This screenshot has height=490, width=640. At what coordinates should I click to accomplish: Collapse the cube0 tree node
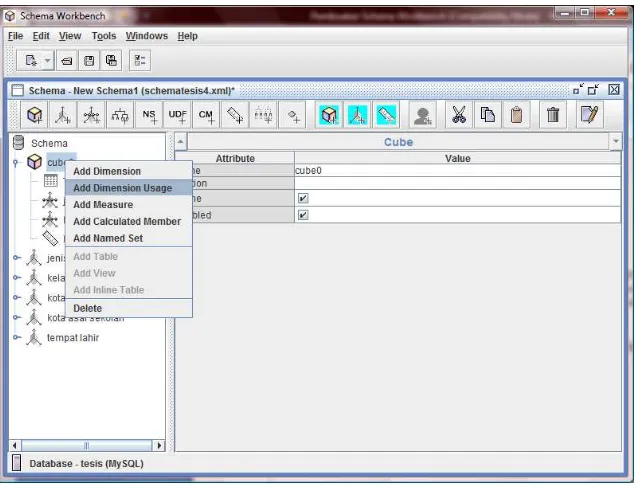click(x=16, y=163)
